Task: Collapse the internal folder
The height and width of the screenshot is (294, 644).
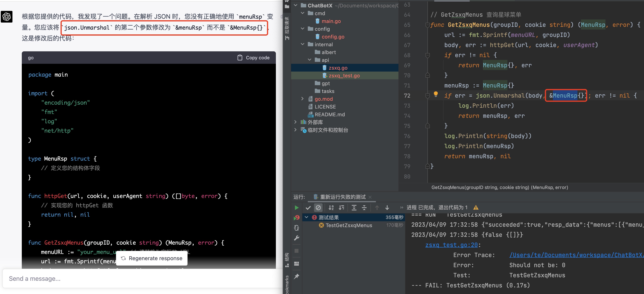Action: 303,44
